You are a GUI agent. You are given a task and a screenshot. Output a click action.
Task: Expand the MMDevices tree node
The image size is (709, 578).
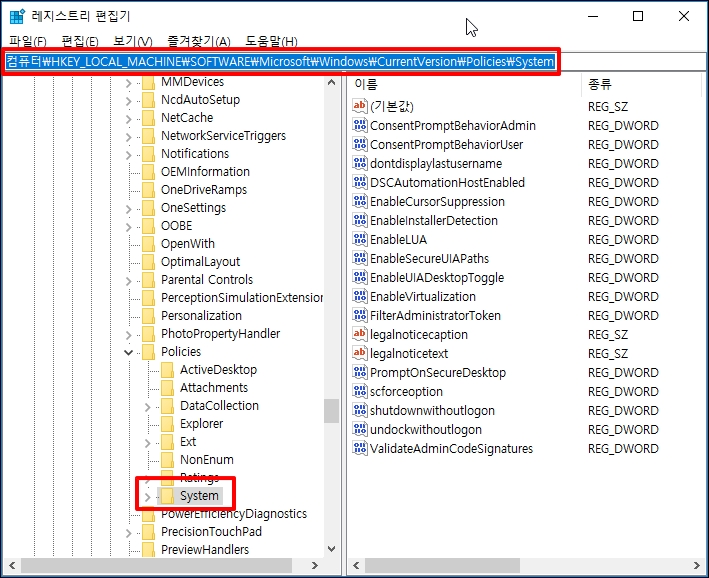128,83
